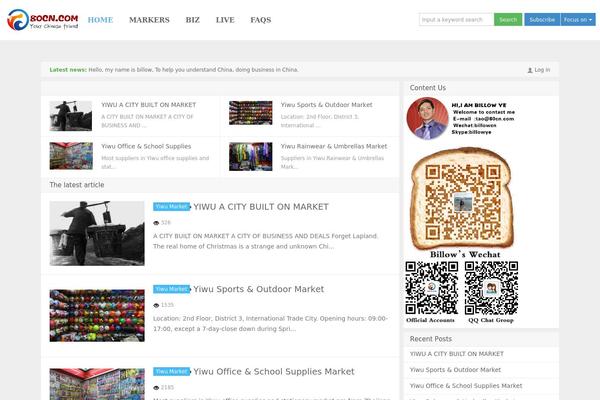Open the FAQS page

261,20
